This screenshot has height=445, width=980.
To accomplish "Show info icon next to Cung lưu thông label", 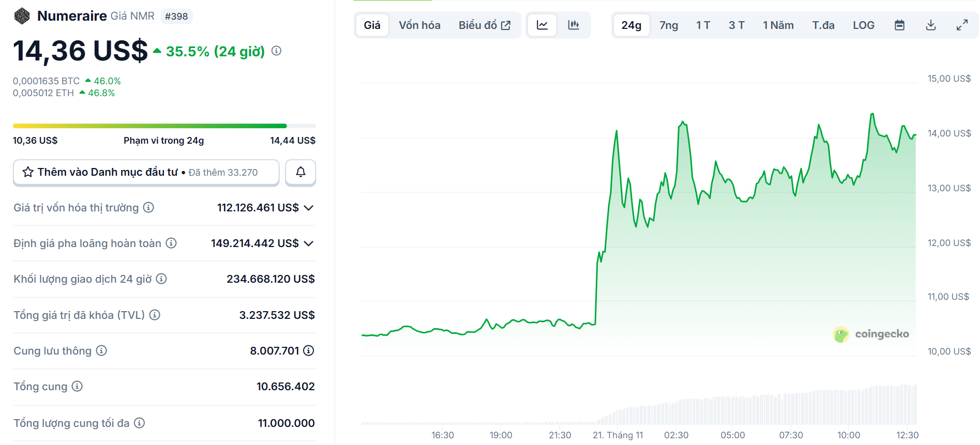I will pos(101,350).
